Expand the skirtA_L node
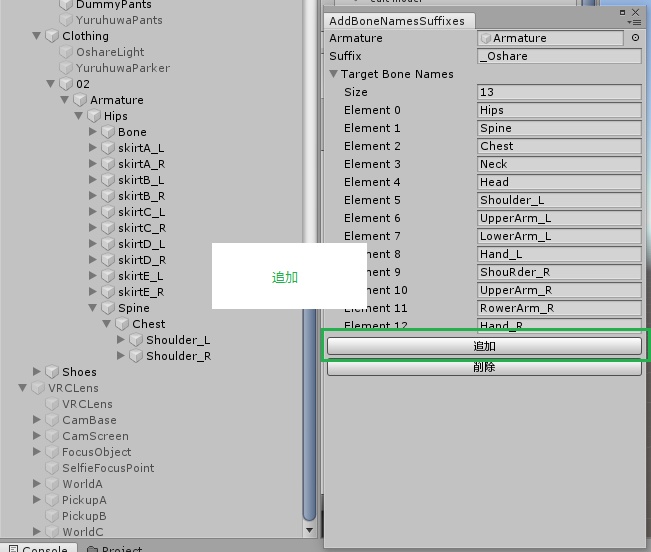 tap(93, 148)
